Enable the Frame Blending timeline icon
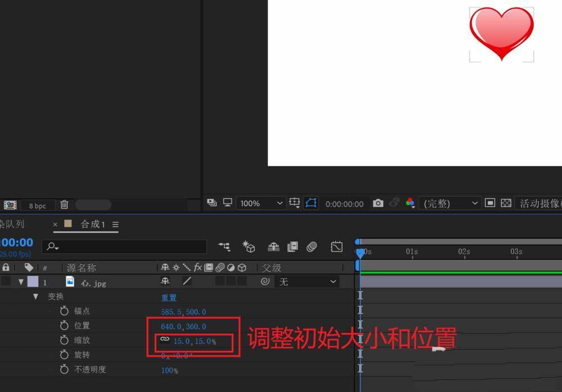The image size is (562, 392). pos(292,247)
